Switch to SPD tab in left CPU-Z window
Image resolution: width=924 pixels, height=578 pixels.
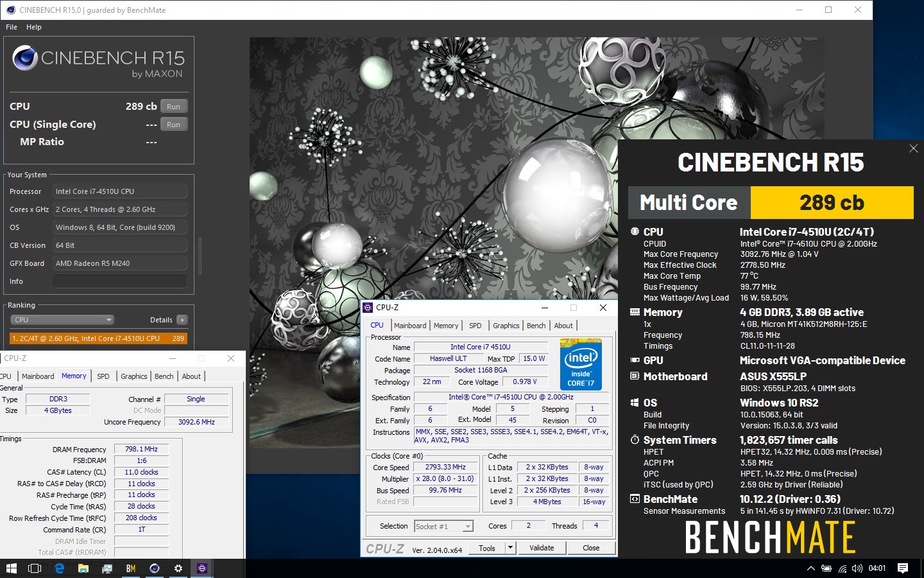click(x=103, y=376)
